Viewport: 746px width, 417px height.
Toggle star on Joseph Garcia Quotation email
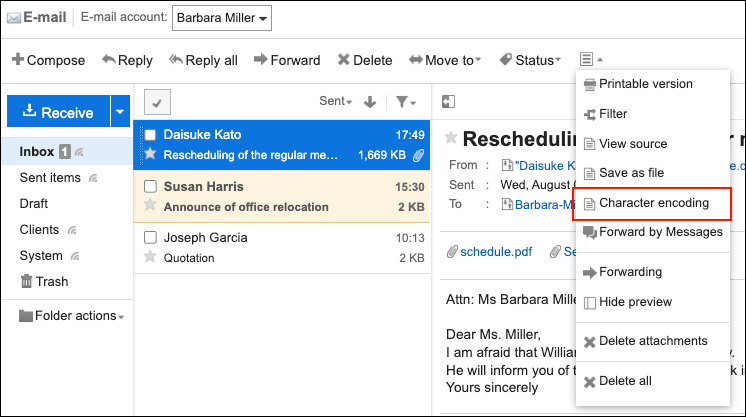coord(150,257)
